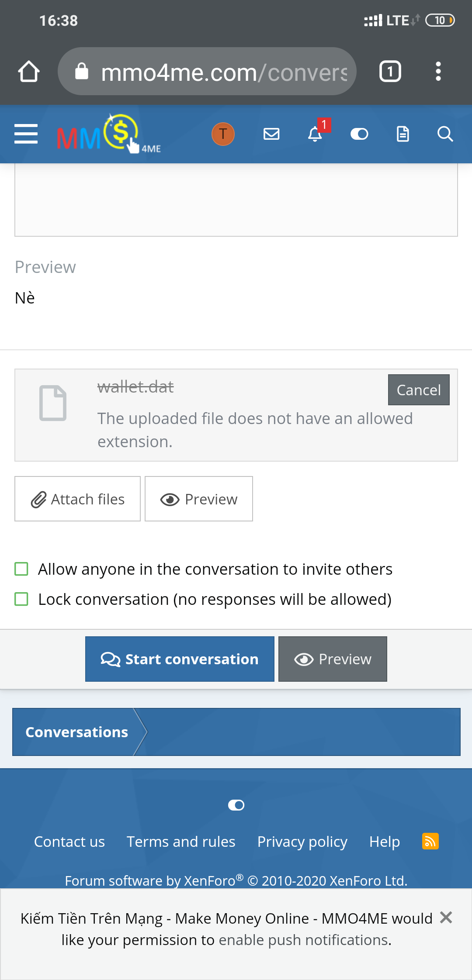
Task: Open the search magnifier icon
Action: point(445,134)
